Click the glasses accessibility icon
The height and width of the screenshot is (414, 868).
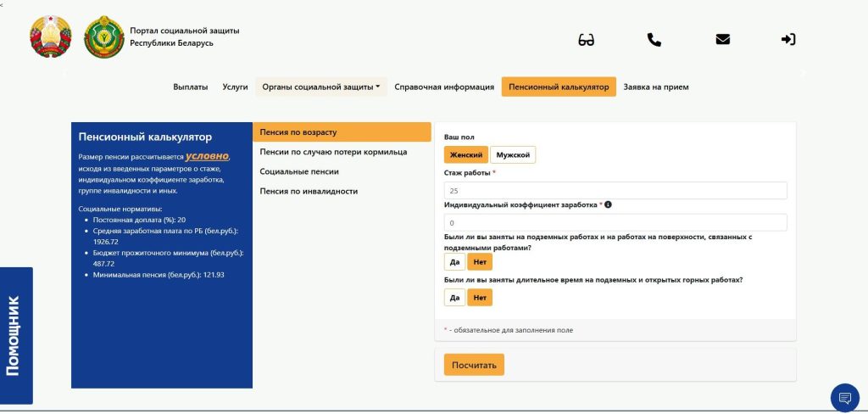(587, 40)
